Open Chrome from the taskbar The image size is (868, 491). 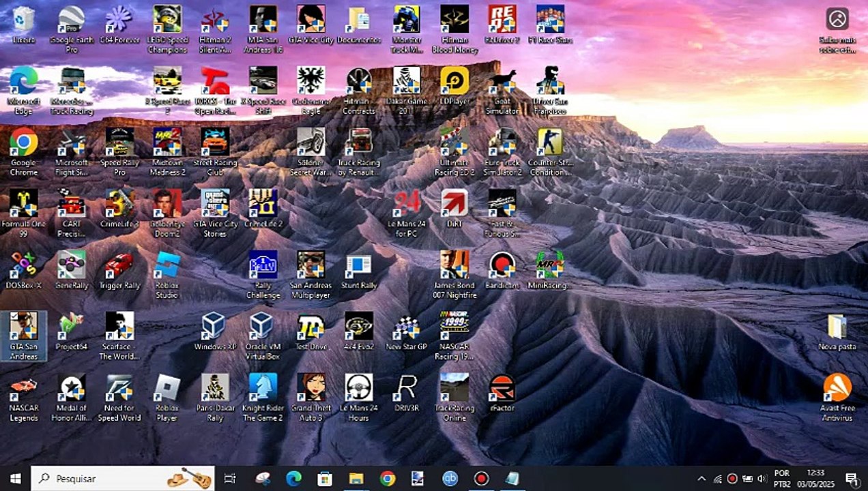[388, 479]
